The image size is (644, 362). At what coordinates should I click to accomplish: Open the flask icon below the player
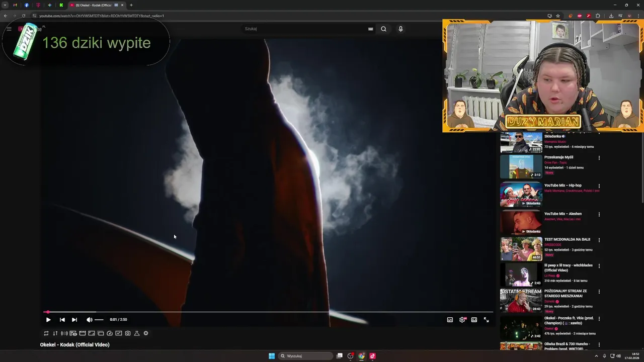(x=137, y=333)
